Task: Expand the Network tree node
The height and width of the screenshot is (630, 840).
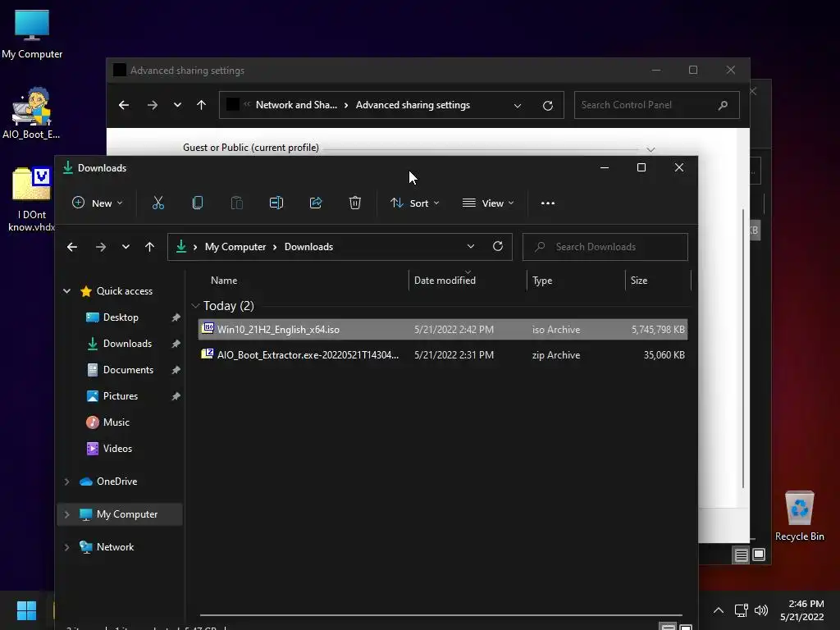Action: [x=67, y=547]
